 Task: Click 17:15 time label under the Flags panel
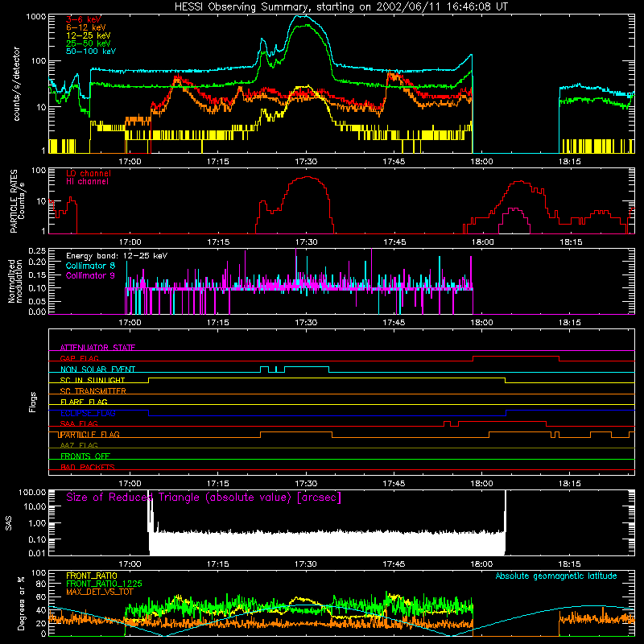click(217, 484)
